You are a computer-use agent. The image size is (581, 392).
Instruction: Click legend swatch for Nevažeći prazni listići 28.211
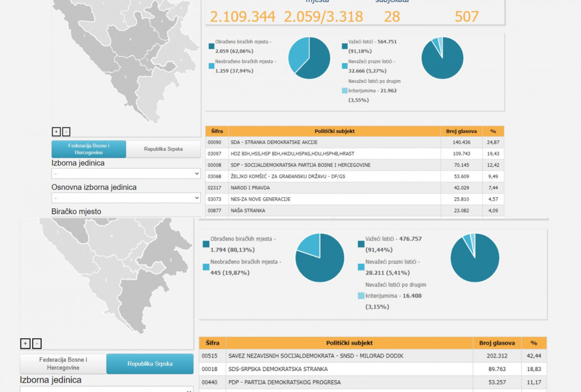361,267
